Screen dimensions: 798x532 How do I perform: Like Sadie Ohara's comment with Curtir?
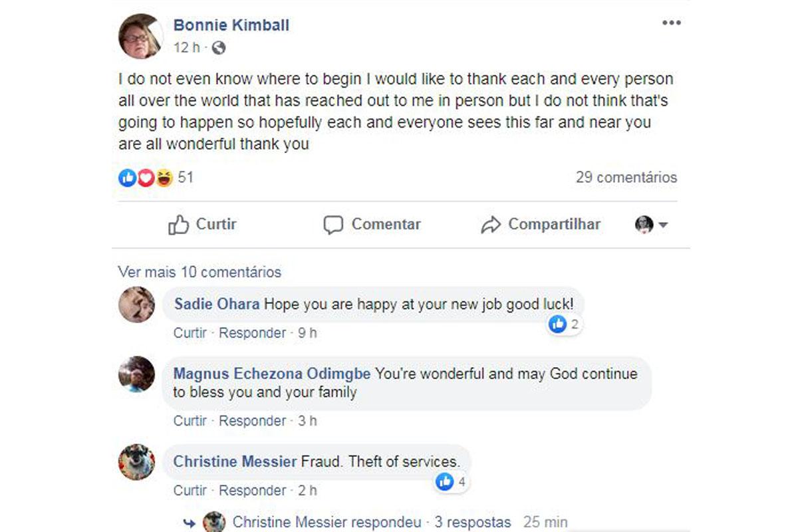pos(190,333)
